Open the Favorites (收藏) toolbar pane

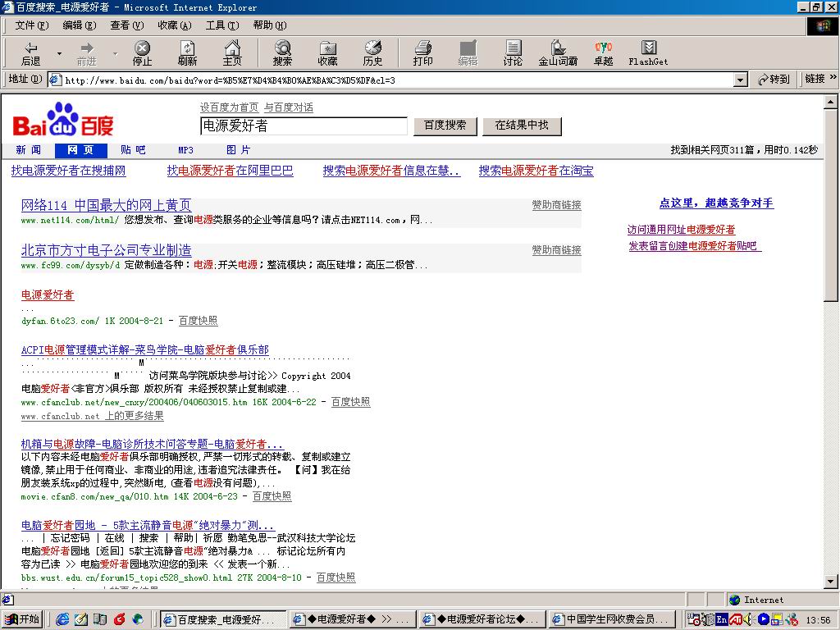[x=327, y=53]
